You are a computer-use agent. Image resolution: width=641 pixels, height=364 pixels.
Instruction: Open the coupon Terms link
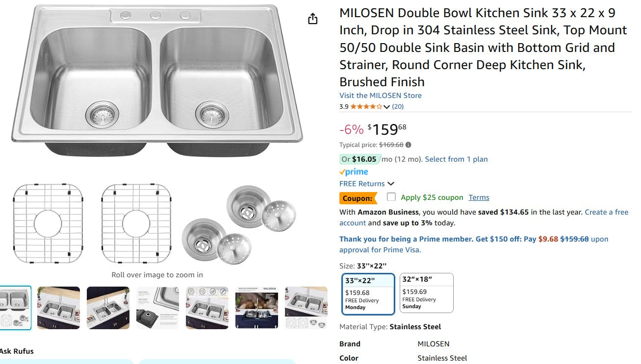pyautogui.click(x=479, y=197)
